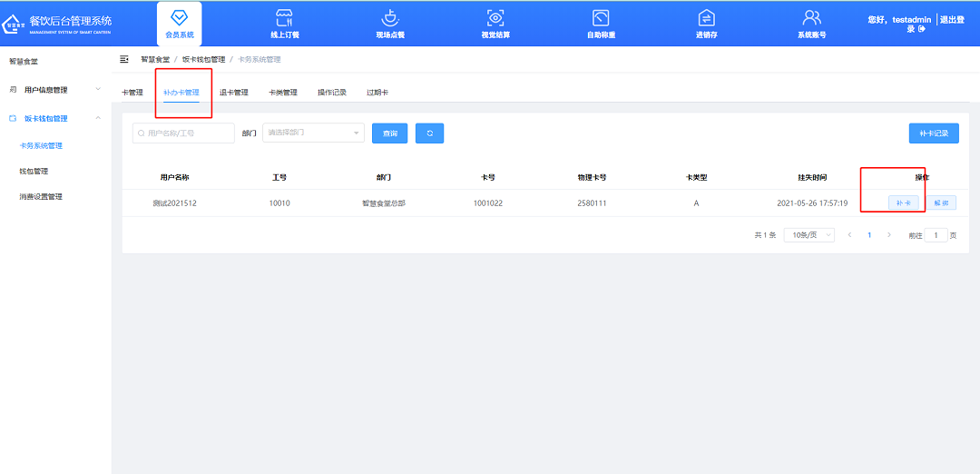Collapse the sidebar with the hamburger icon
The width and height of the screenshot is (980, 474).
coord(124,59)
